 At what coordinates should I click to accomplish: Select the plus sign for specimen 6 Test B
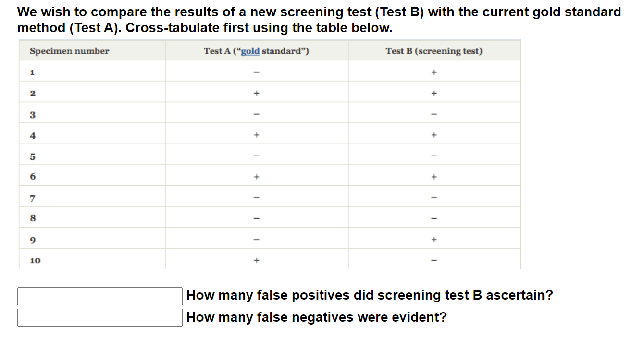click(433, 175)
